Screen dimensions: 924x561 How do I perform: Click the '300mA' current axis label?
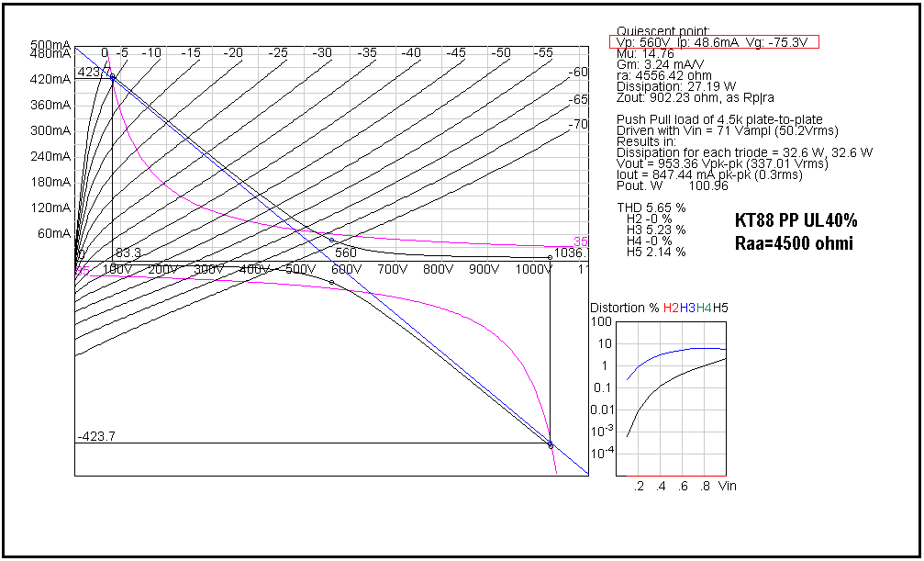point(51,131)
